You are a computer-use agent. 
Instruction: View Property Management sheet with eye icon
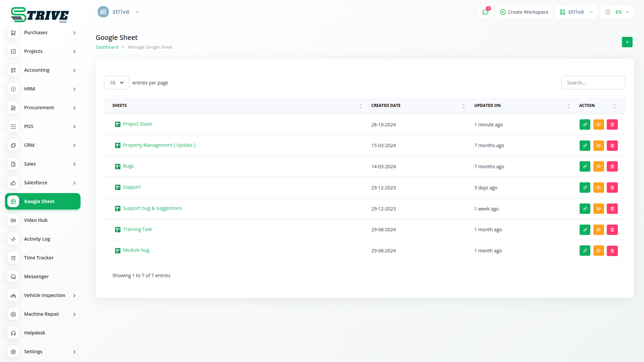598,145
